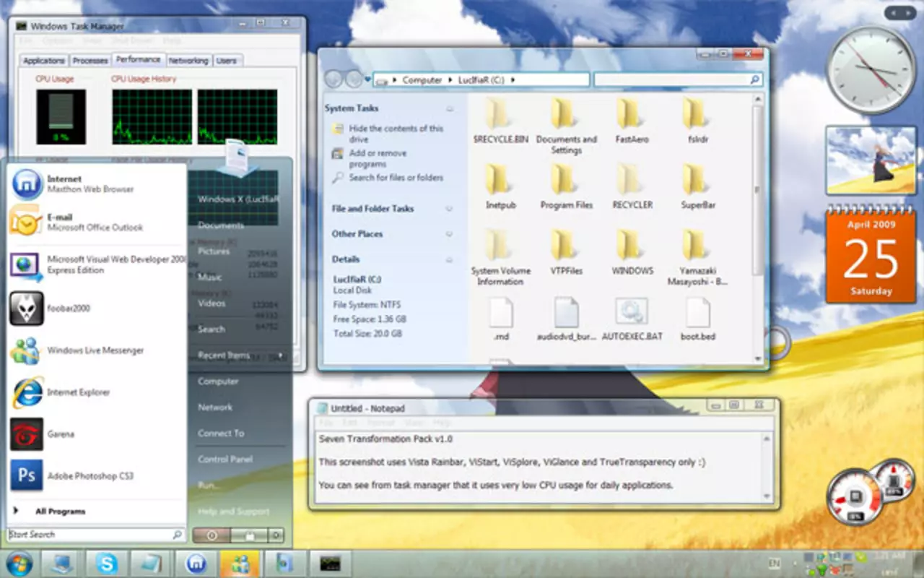Image resolution: width=924 pixels, height=578 pixels.
Task: Click the Maxthon icon on the taskbar
Action: (196, 564)
